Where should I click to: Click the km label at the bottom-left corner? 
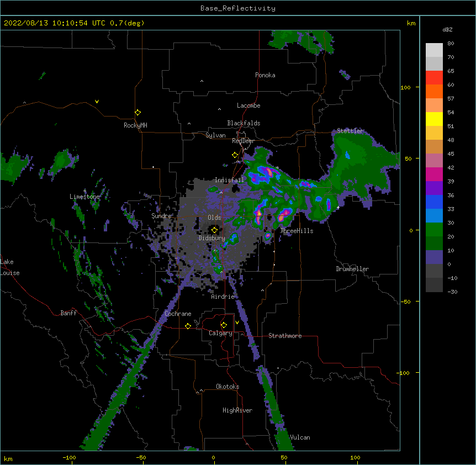8,458
